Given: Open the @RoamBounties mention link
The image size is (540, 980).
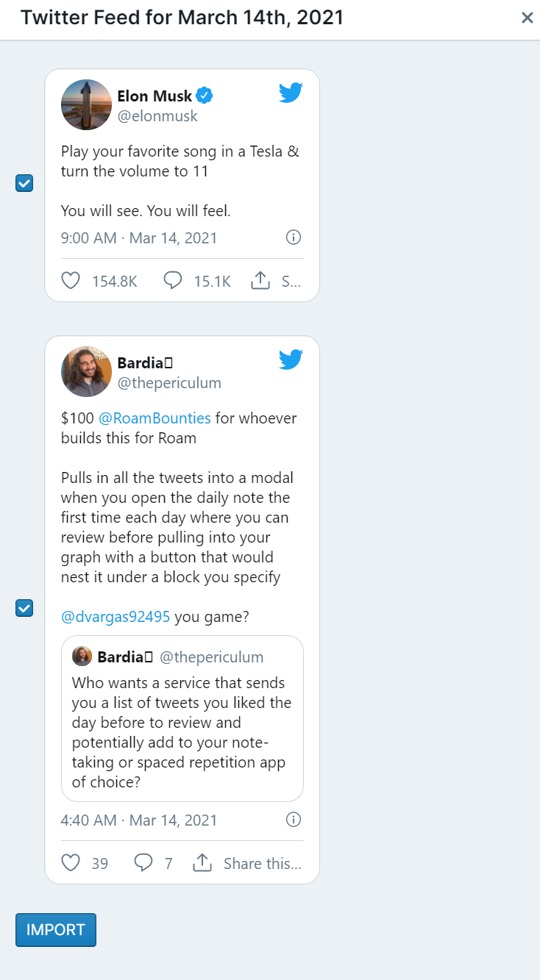Looking at the screenshot, I should click(154, 418).
